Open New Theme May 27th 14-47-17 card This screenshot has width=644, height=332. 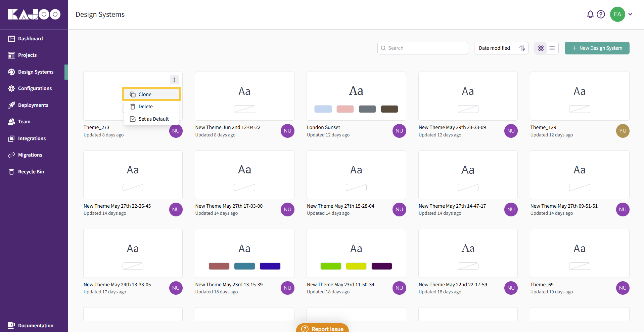pyautogui.click(x=468, y=175)
